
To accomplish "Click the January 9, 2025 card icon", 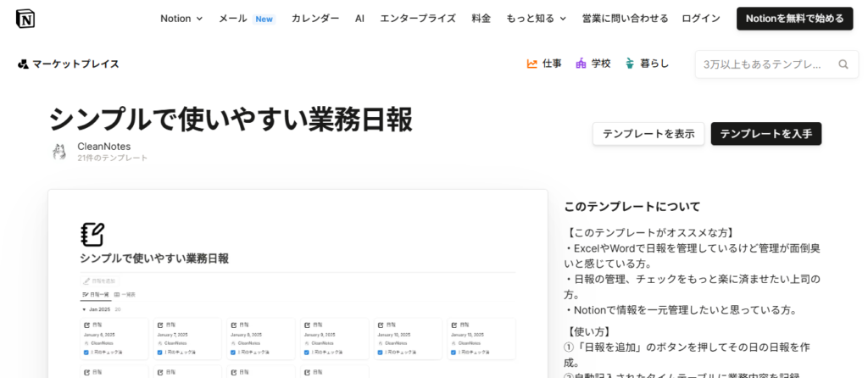I will 307,325.
